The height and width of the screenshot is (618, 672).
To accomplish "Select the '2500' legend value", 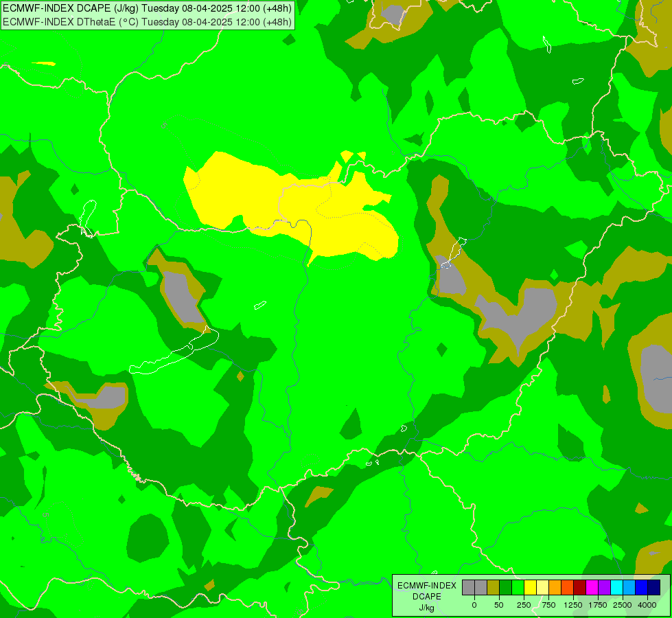I will coord(623,605).
